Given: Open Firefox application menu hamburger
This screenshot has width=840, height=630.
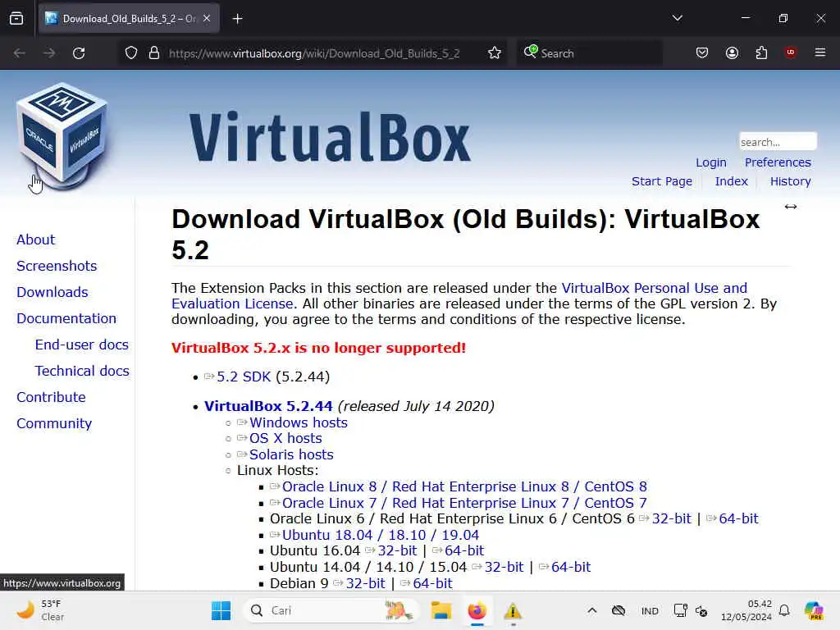Looking at the screenshot, I should click(x=820, y=52).
